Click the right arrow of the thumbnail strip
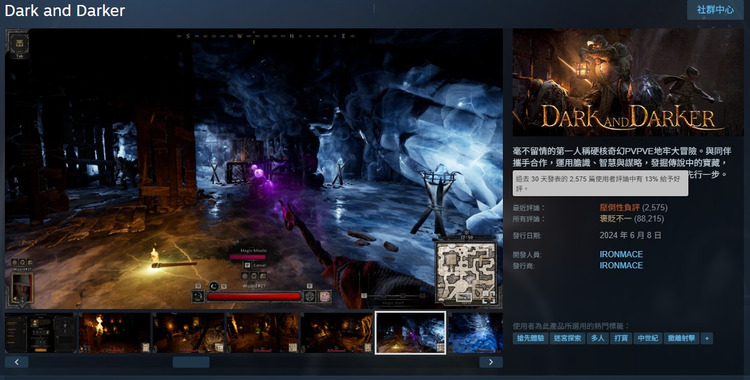 491,362
